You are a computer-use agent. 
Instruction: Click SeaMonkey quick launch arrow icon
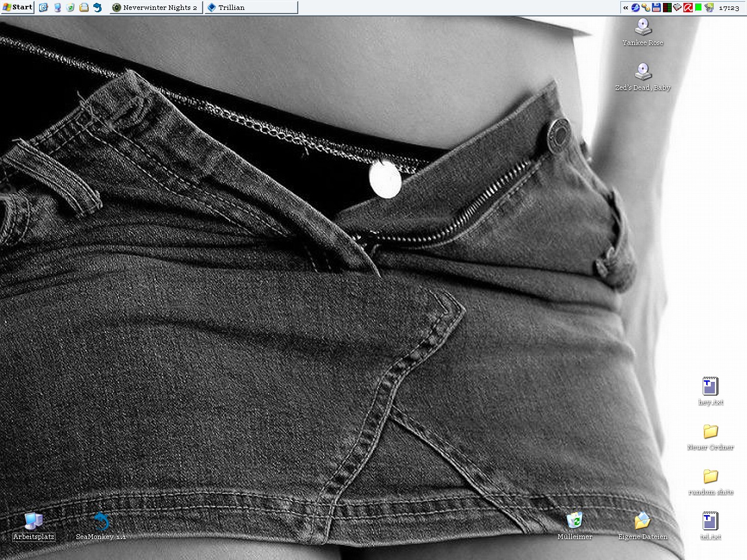click(x=97, y=8)
